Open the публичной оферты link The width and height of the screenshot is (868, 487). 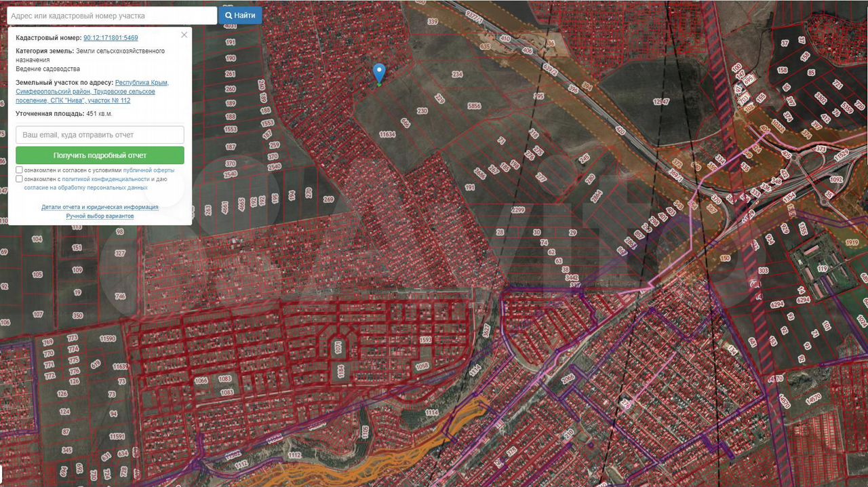tap(149, 170)
